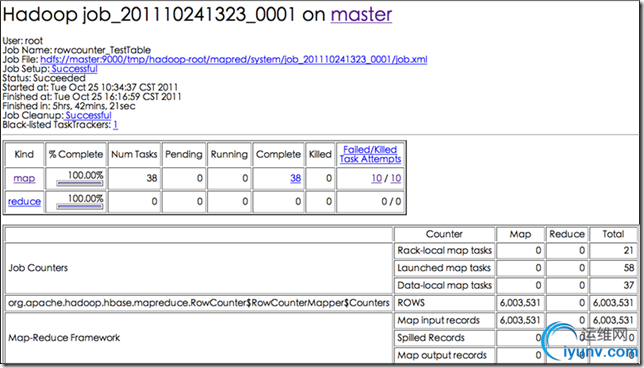Click the Job Counters group cell
This screenshot has width=644, height=368.
point(199,268)
